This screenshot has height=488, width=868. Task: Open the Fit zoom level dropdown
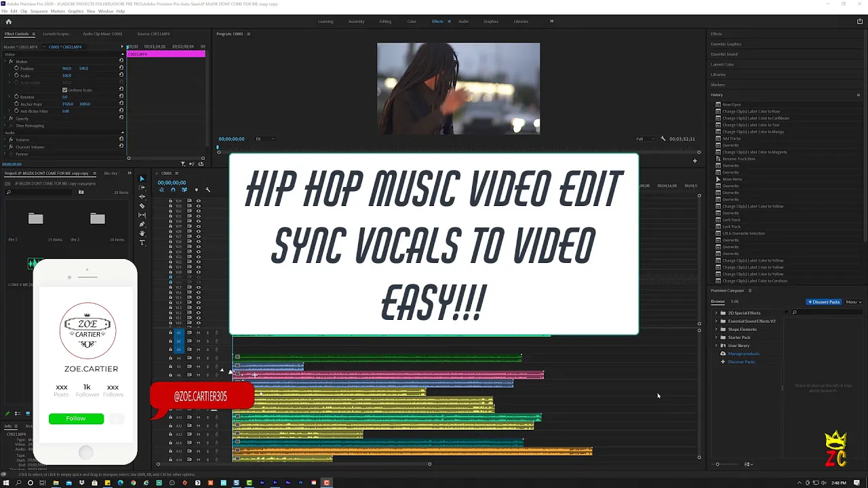click(264, 139)
